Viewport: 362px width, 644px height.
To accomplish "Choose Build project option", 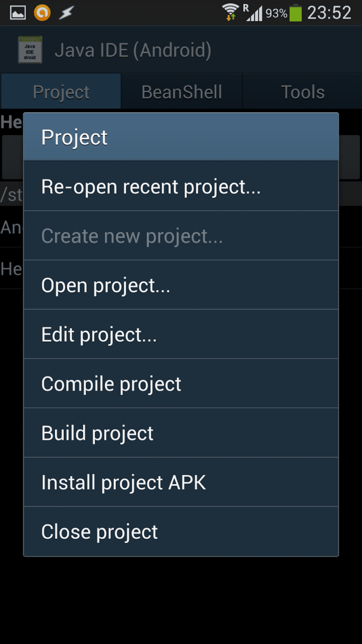I will pos(181,433).
